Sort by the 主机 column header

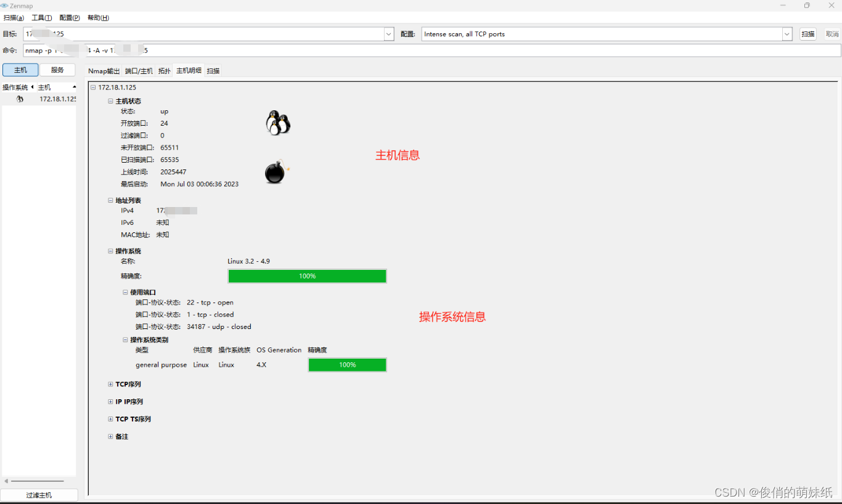point(56,87)
